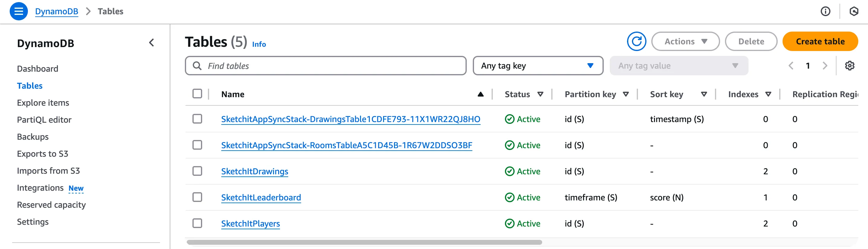Select SketchitAppSyncStack-DrawingsTable row checkbox

point(197,119)
